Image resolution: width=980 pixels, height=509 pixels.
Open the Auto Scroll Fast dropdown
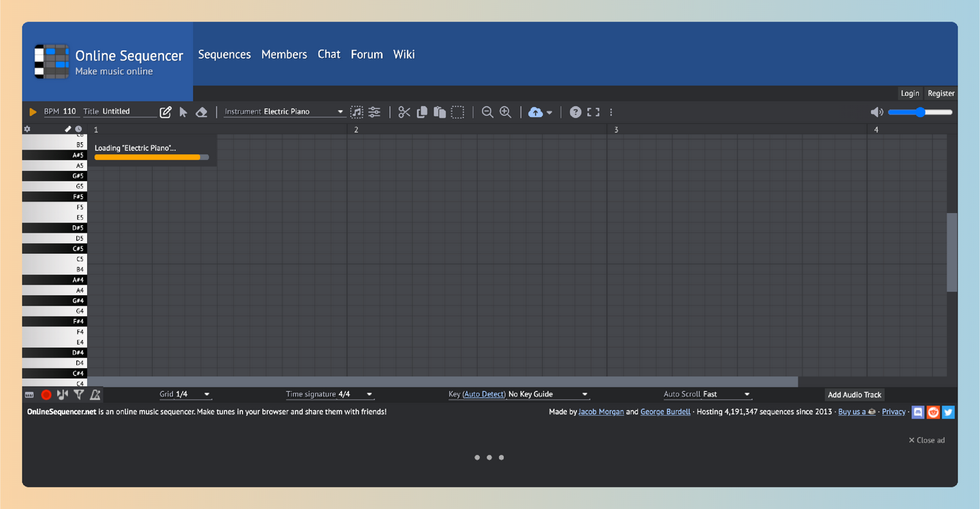coord(707,394)
